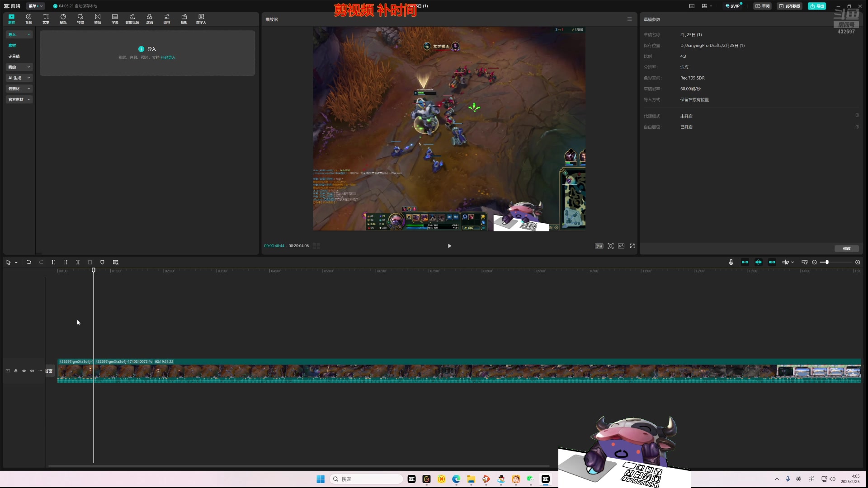
Task: Open the 滤镜 filters icon
Action: click(x=149, y=19)
